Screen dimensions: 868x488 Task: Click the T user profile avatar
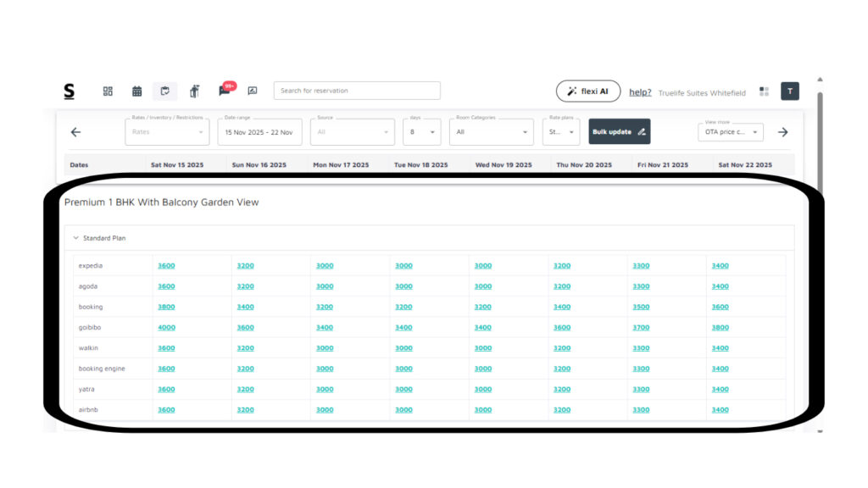(789, 91)
